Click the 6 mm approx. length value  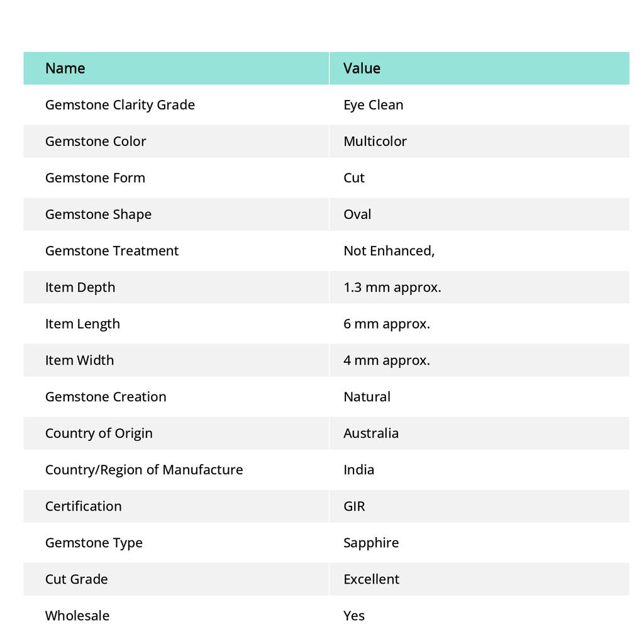(x=387, y=324)
